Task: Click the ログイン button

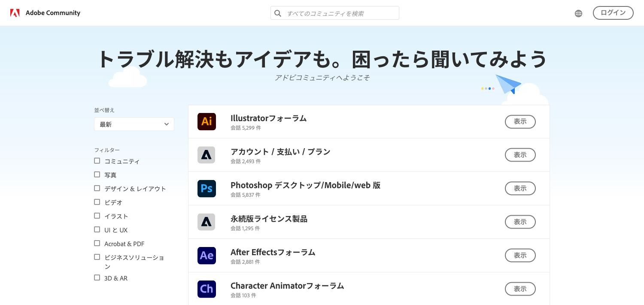Action: [x=613, y=13]
